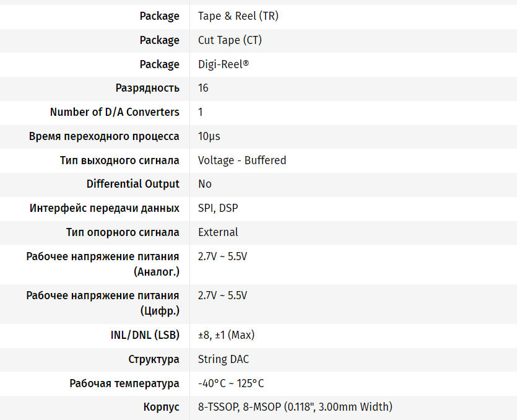Select the ±8, ±1 (Max) value
Screen dimensions: 517x420
(x=226, y=335)
